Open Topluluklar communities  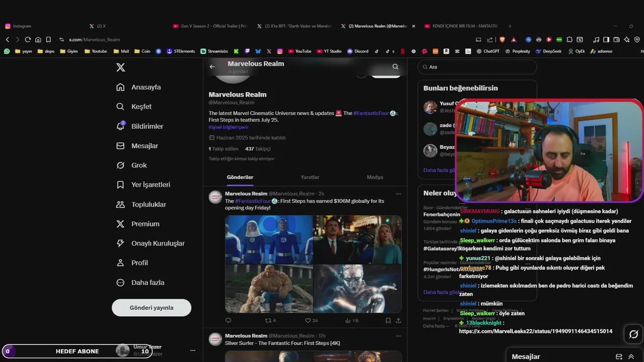point(141,204)
